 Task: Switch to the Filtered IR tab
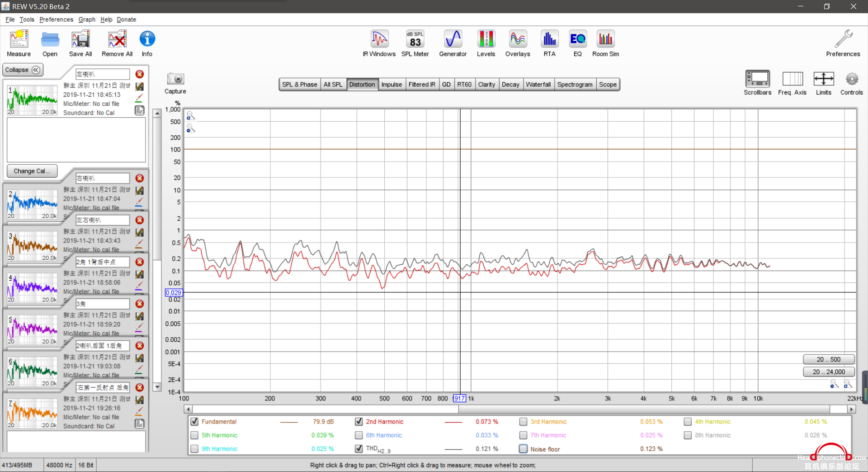[x=422, y=84]
